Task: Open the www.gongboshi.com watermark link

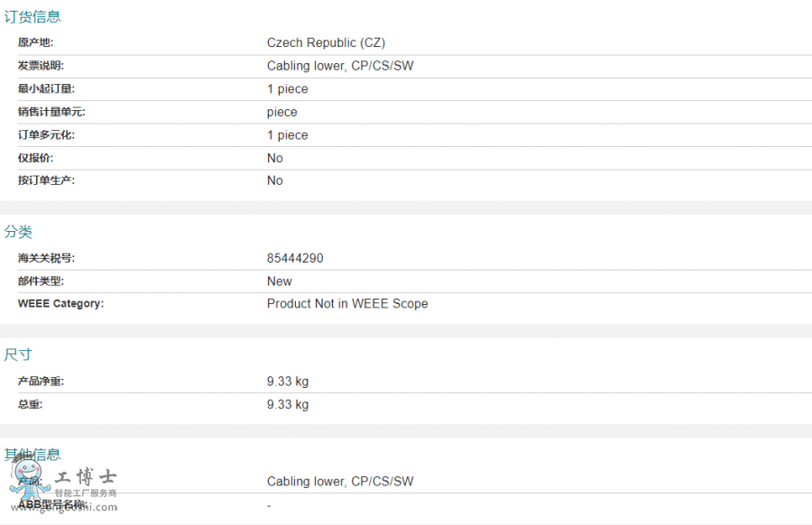Action: coord(64,508)
